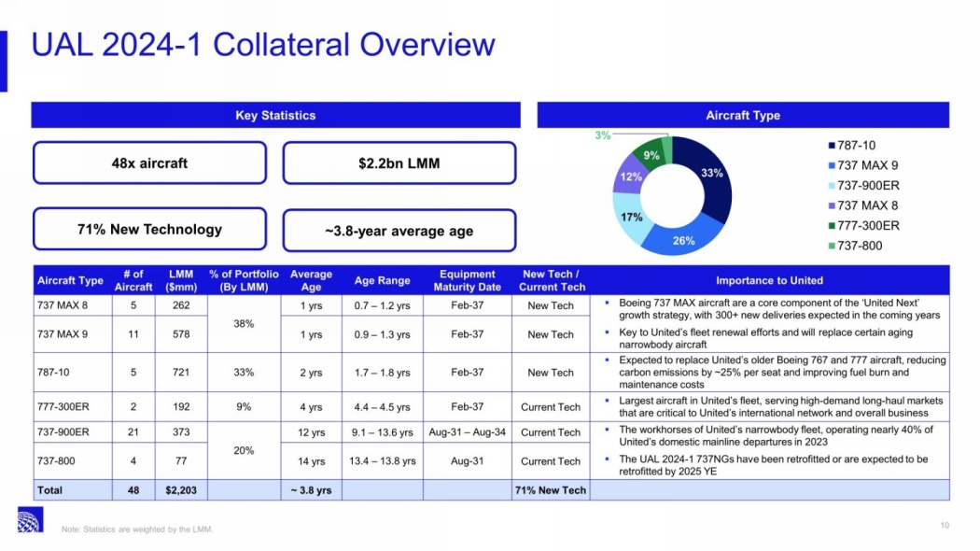Viewport: 980px width, 551px height.
Task: Click the 12% purple donut segment
Action: coord(630,177)
